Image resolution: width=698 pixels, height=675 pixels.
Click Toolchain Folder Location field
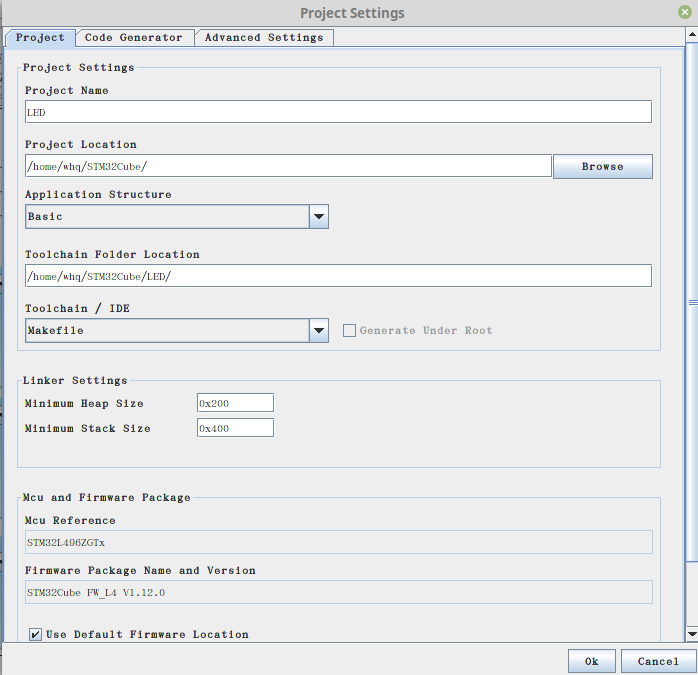(338, 276)
